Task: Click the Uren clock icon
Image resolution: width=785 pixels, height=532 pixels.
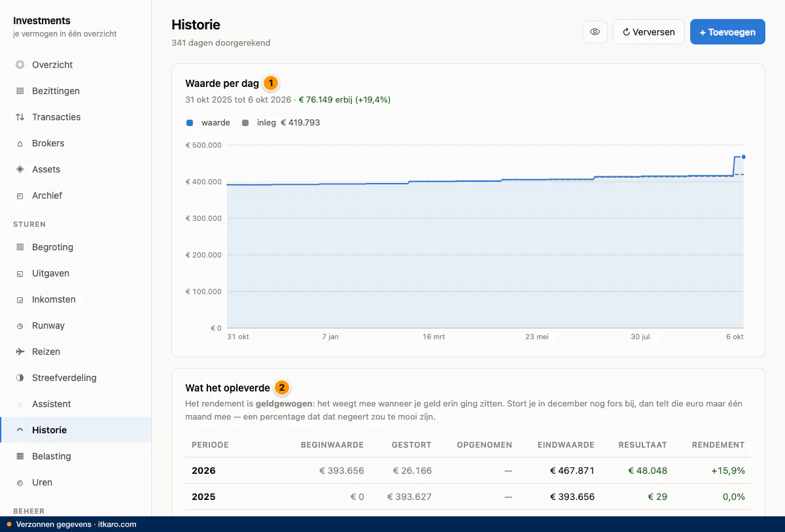Action: tap(20, 482)
